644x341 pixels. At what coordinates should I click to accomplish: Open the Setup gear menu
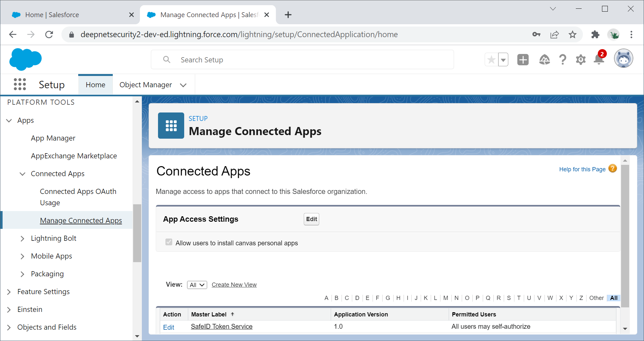coord(581,60)
